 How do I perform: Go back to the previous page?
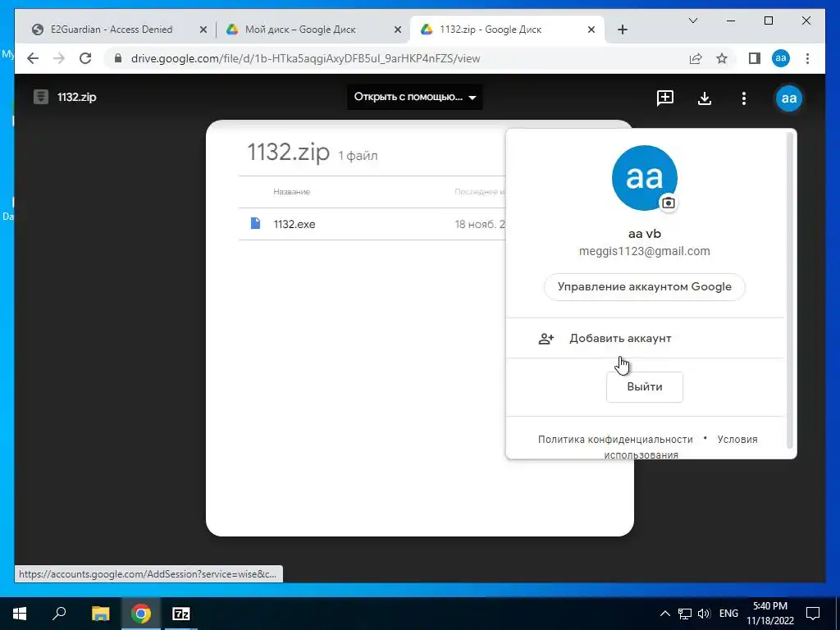(x=33, y=58)
